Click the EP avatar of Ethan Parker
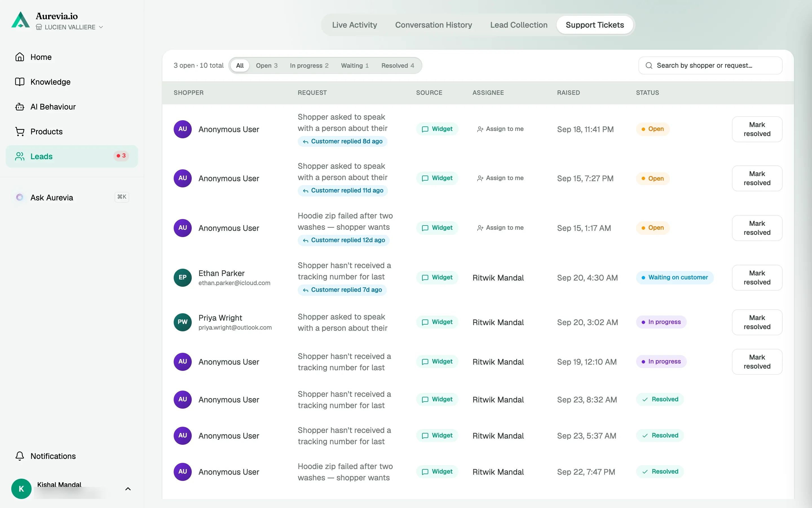Screen dimensions: 812x508 pos(182,277)
